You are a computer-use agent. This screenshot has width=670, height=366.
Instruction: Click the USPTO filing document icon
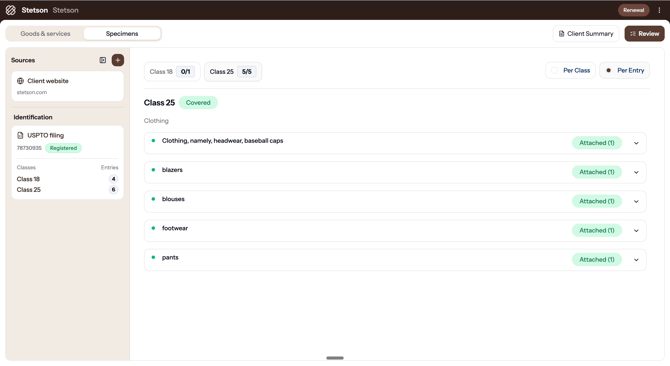tap(20, 135)
